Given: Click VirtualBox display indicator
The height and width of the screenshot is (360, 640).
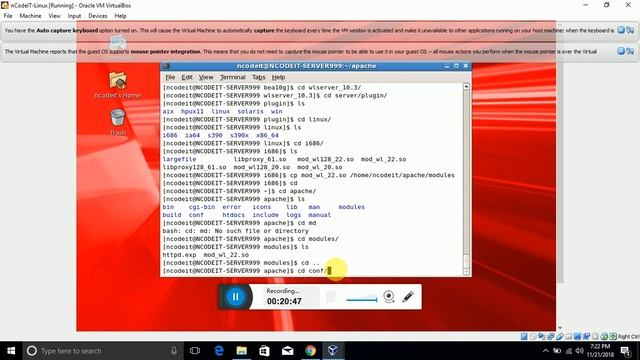Looking at the screenshot, I should tap(577, 336).
